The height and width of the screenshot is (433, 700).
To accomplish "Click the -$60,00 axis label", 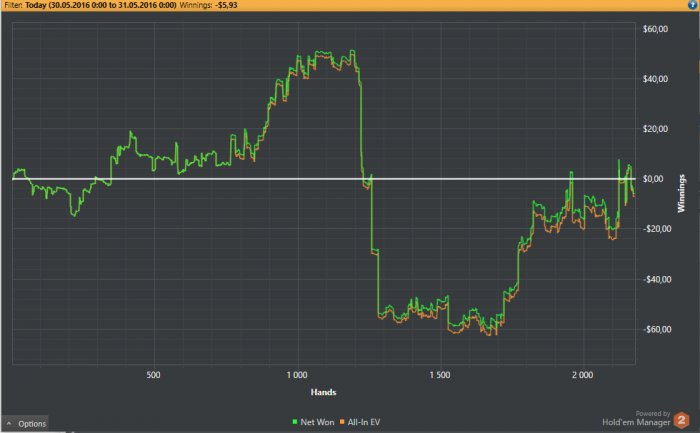I will click(x=657, y=329).
